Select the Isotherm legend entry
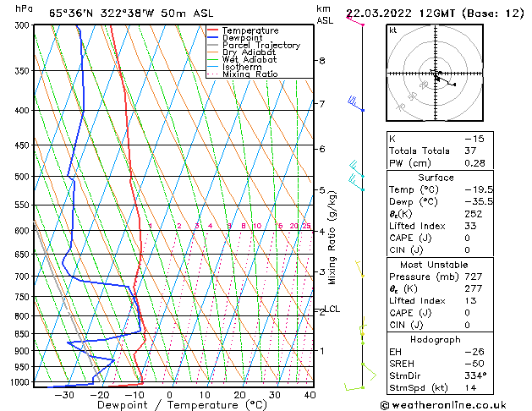Screen dimensions: 532x411 pyautogui.click(x=242, y=67)
